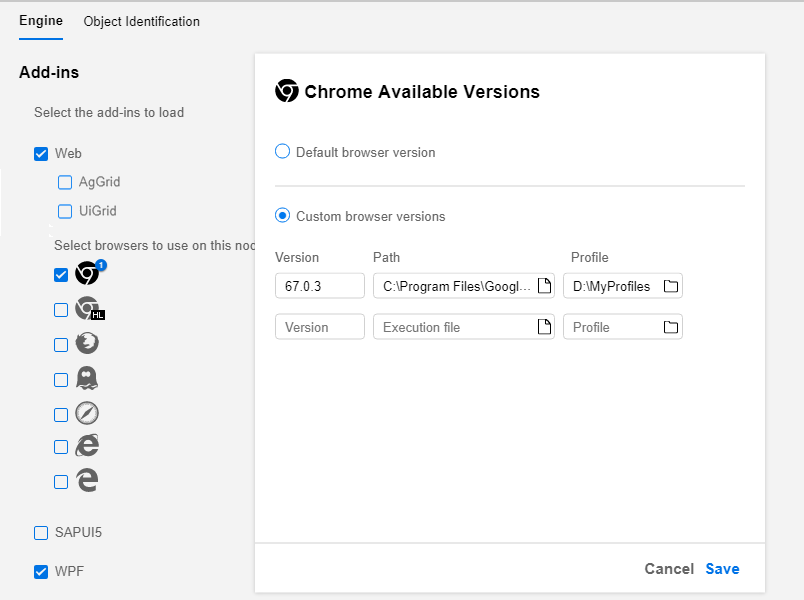Switch to the Object Identification tab
804x600 pixels.
tap(141, 21)
